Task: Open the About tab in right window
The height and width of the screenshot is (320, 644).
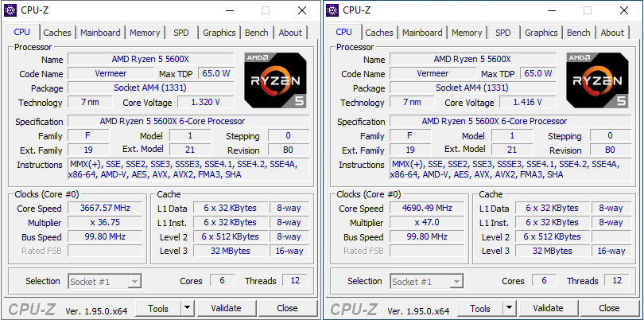Action: [x=612, y=33]
